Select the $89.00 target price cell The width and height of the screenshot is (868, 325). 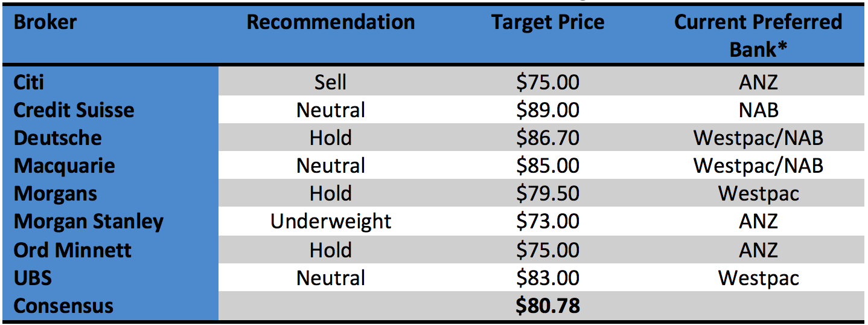[547, 110]
